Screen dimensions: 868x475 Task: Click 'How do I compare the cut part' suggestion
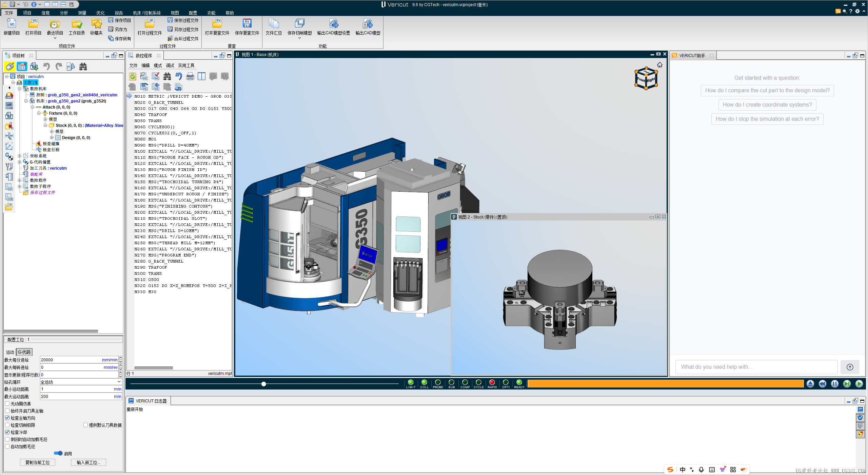coord(767,91)
